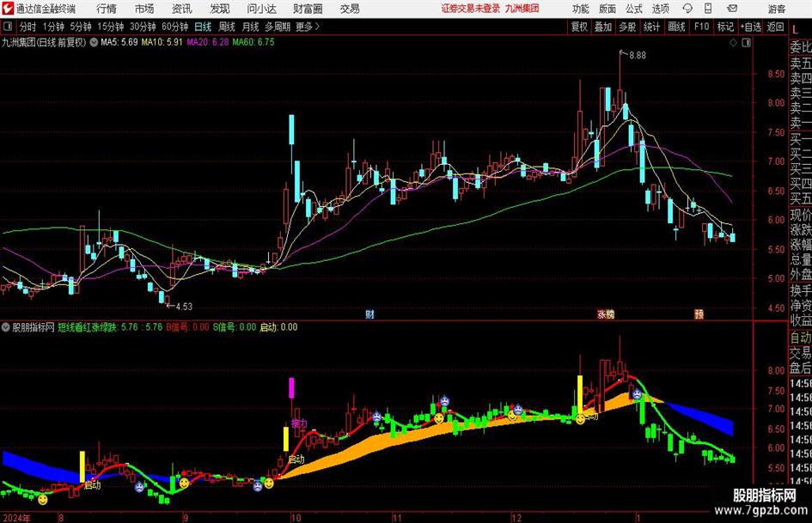This screenshot has width=812, height=523.
Task: Click the S信号: 0.00 value
Action: pyautogui.click(x=235, y=327)
